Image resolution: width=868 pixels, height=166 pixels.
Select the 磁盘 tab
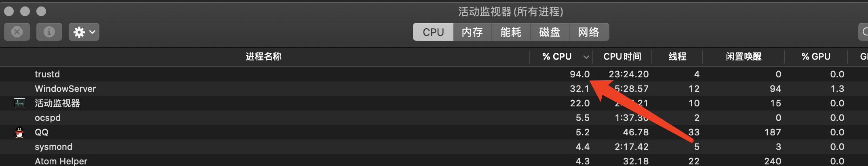tap(550, 32)
